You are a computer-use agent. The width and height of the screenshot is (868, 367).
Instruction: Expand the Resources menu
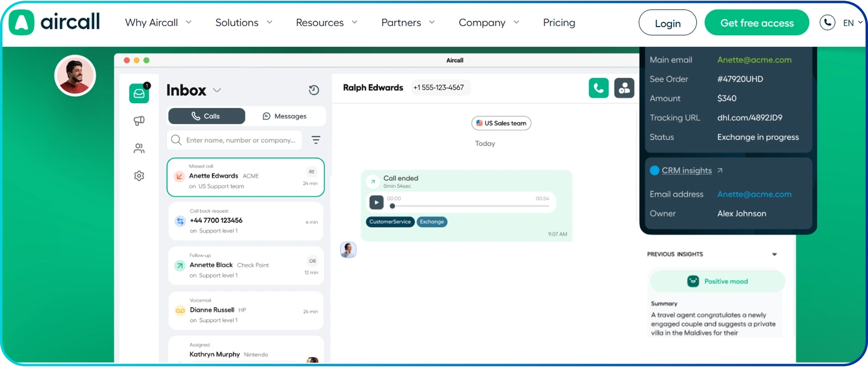coord(327,23)
